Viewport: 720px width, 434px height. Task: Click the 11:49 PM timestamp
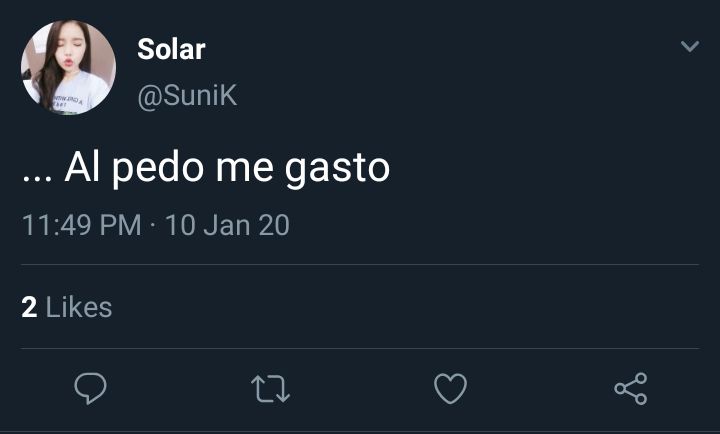pyautogui.click(x=81, y=225)
